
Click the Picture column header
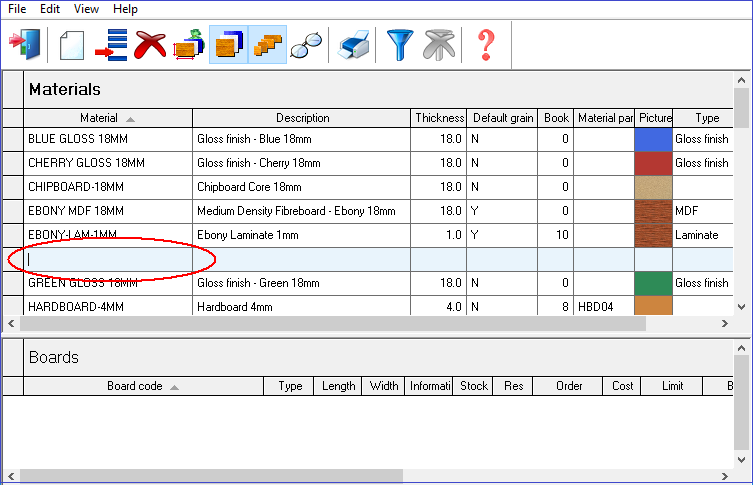(654, 118)
